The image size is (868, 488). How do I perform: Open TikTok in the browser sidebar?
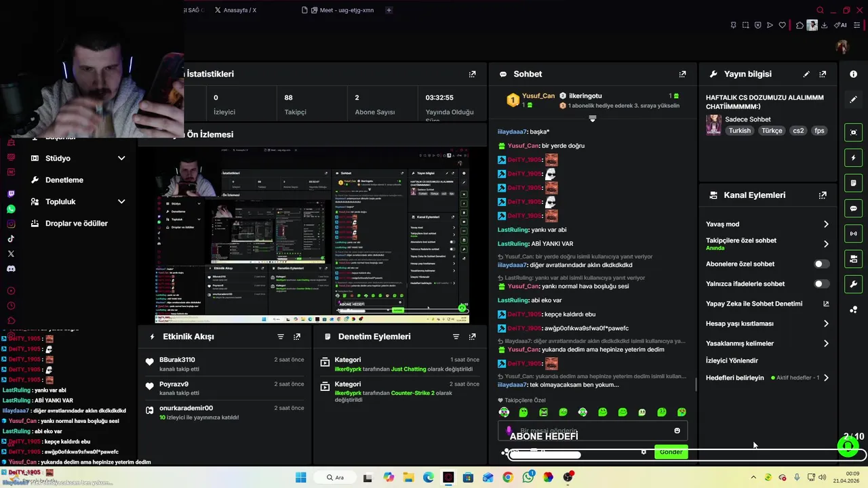[x=11, y=239]
